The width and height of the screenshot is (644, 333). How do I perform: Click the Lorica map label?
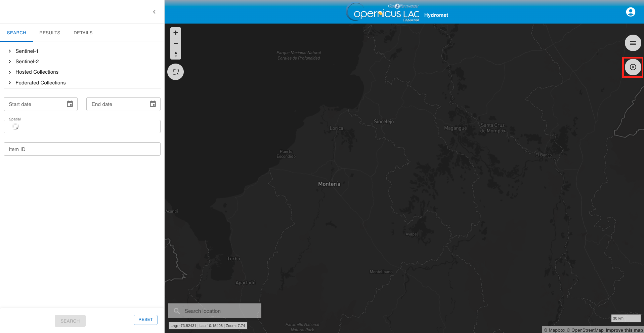[336, 128]
